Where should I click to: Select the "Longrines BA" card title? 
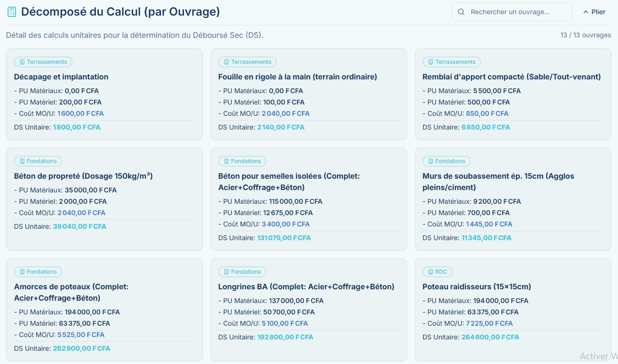[306, 286]
